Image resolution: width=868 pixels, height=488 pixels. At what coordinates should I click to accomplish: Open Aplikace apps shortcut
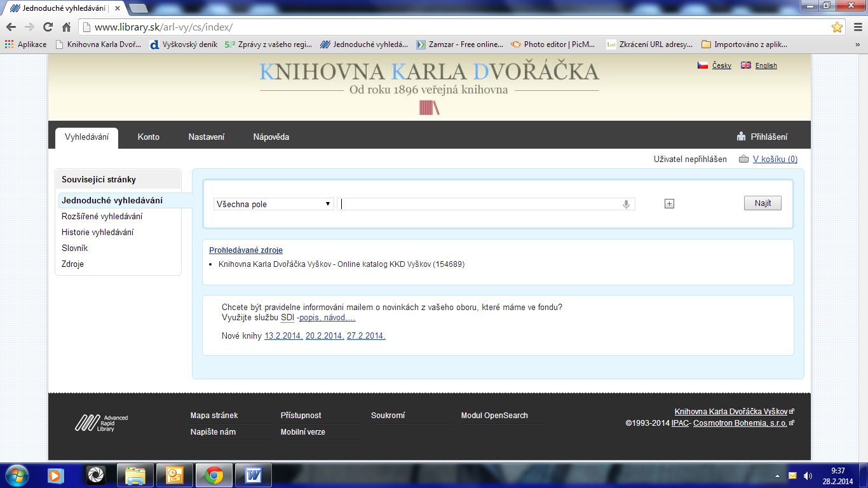[26, 44]
